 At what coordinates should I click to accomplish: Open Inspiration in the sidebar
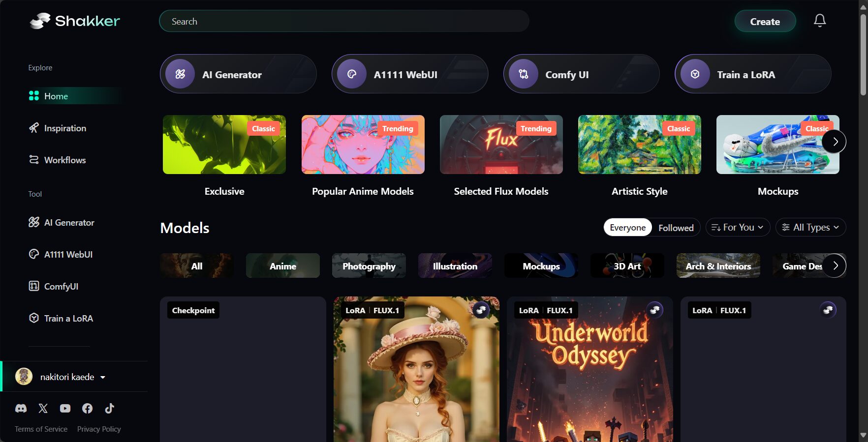[x=65, y=128]
